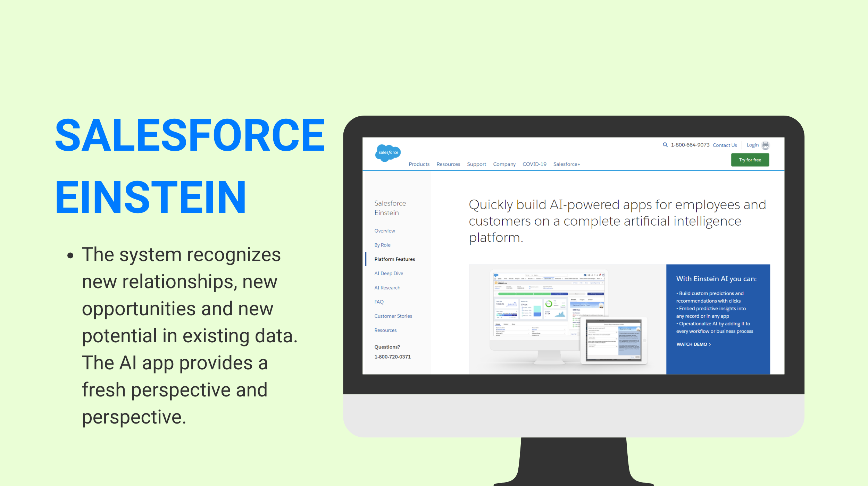Select the Platform Features sidebar item
The height and width of the screenshot is (486, 868).
(394, 259)
